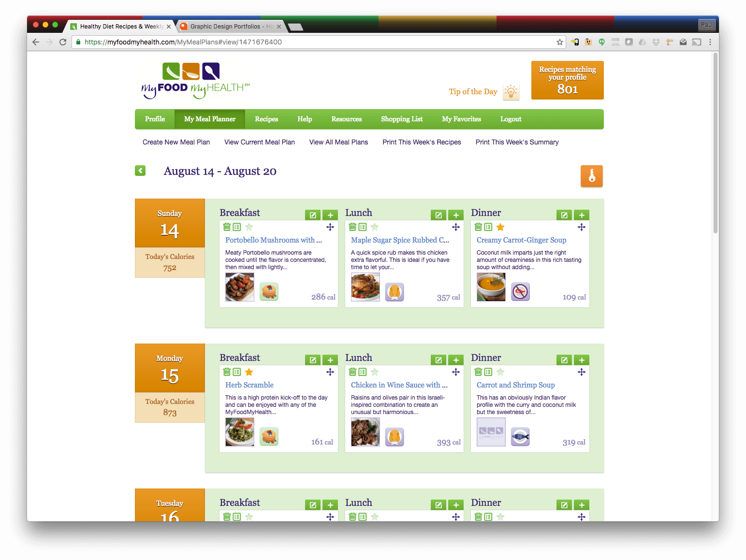
Task: Delete Sunday breakfast recipe with trash icon
Action: click(x=227, y=227)
